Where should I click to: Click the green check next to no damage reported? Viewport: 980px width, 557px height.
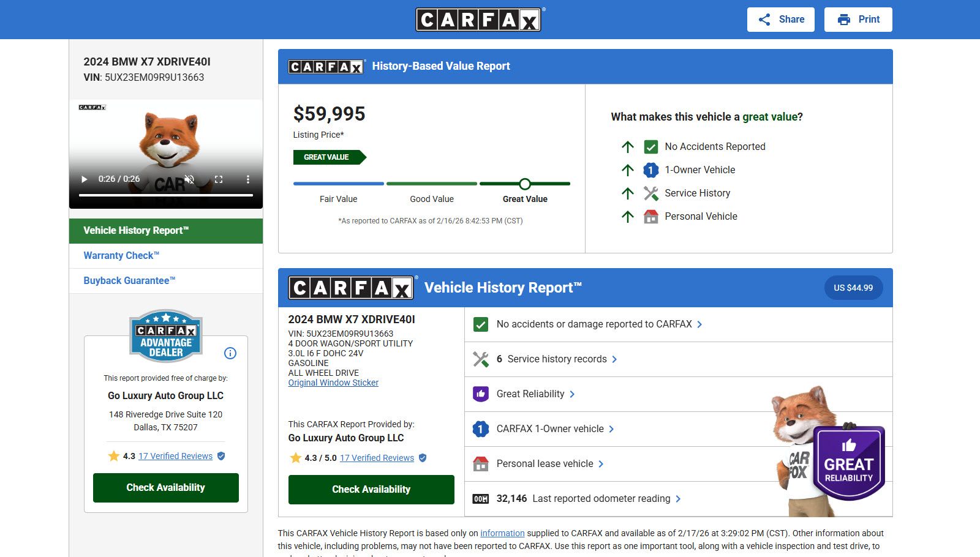tap(481, 324)
